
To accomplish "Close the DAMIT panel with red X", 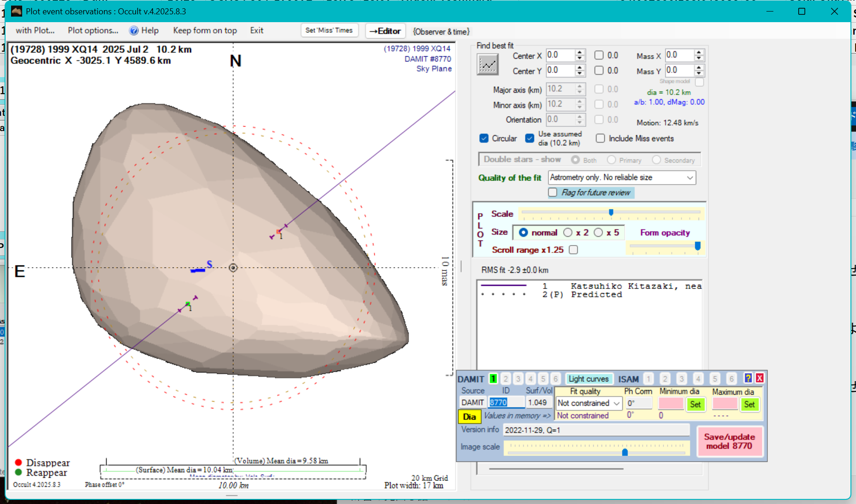I will tap(760, 378).
